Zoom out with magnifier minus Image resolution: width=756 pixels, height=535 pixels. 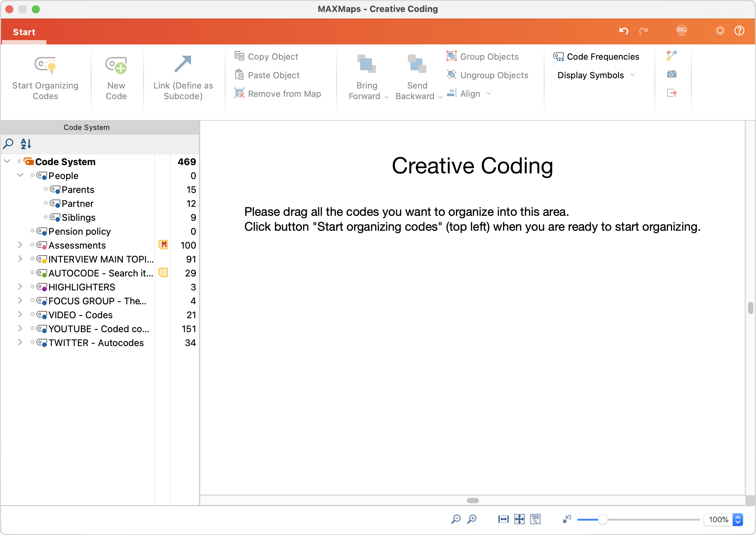456,519
